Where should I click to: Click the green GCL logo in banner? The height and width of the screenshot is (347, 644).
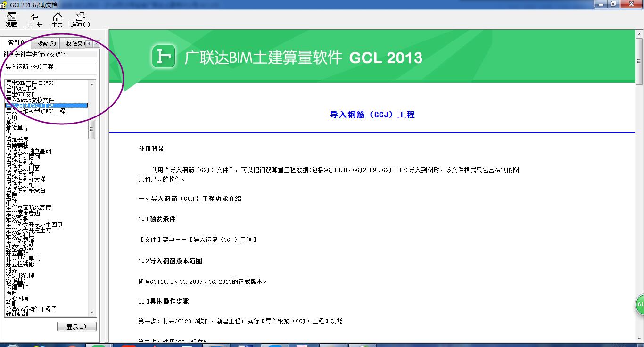[164, 57]
